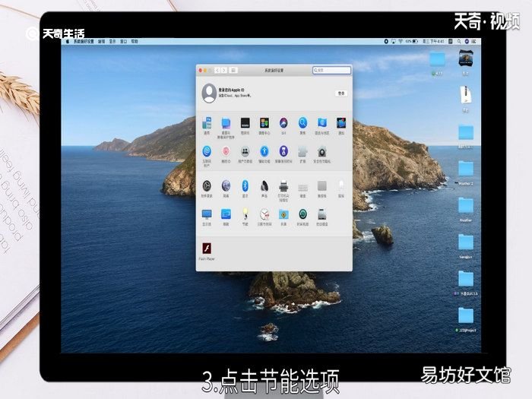Open Energy Saver lightbulb icon
Image resolution: width=532 pixels, height=399 pixels.
click(x=245, y=214)
